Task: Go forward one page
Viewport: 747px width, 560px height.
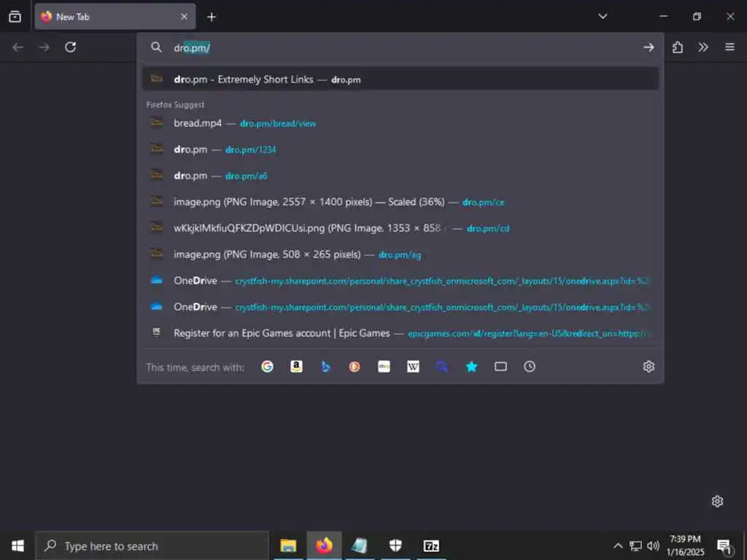Action: pyautogui.click(x=44, y=47)
